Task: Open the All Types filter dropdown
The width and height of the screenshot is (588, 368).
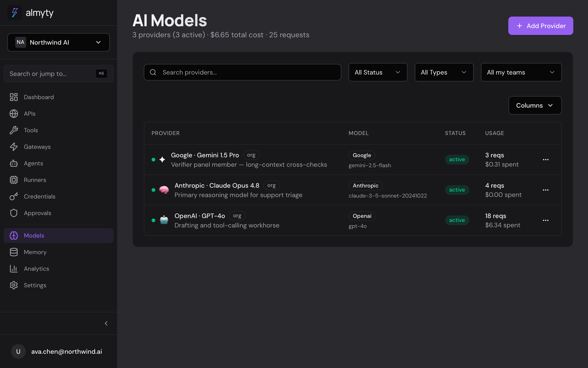Action: point(444,72)
